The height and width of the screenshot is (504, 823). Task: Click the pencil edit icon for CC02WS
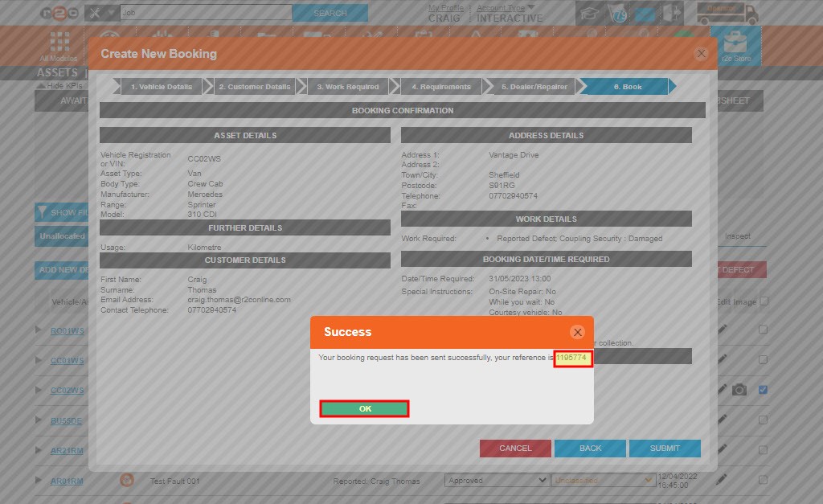pos(722,390)
